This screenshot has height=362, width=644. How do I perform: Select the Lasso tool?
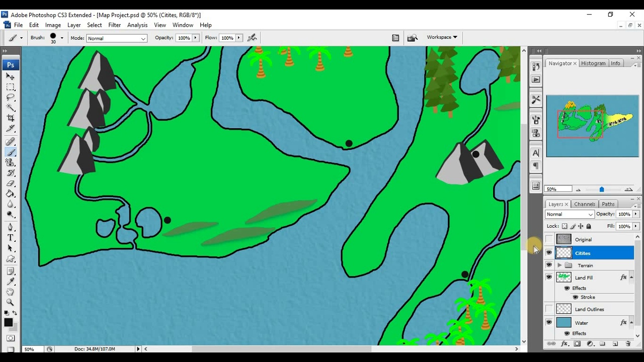(10, 98)
